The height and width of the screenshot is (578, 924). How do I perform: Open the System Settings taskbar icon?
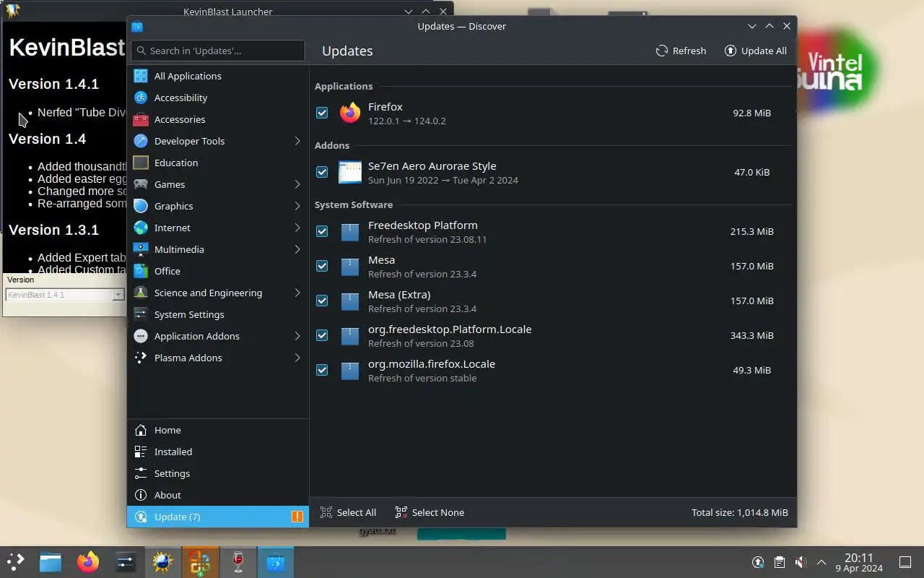[126, 562]
